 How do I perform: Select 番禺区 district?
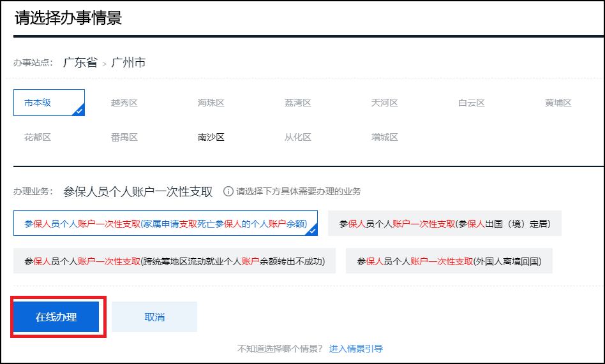click(124, 137)
